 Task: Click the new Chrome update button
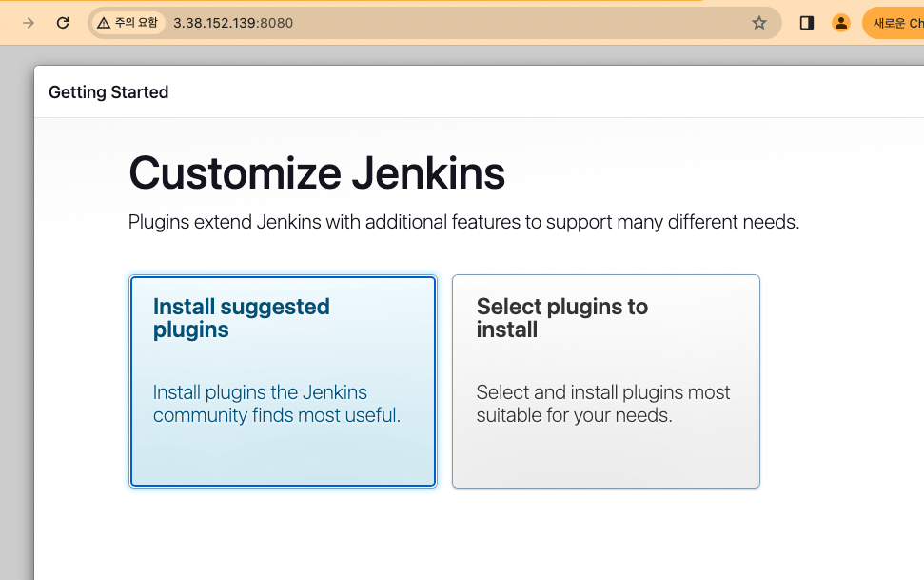pyautogui.click(x=894, y=23)
